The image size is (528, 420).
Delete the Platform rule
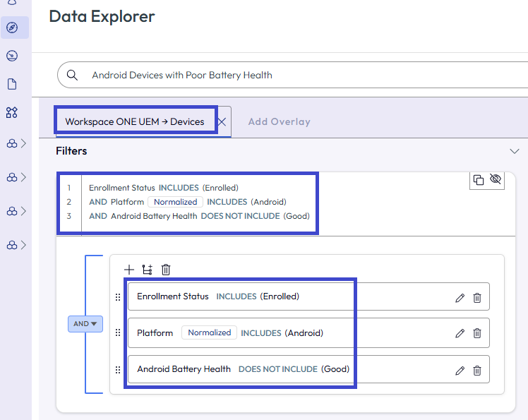click(x=477, y=333)
